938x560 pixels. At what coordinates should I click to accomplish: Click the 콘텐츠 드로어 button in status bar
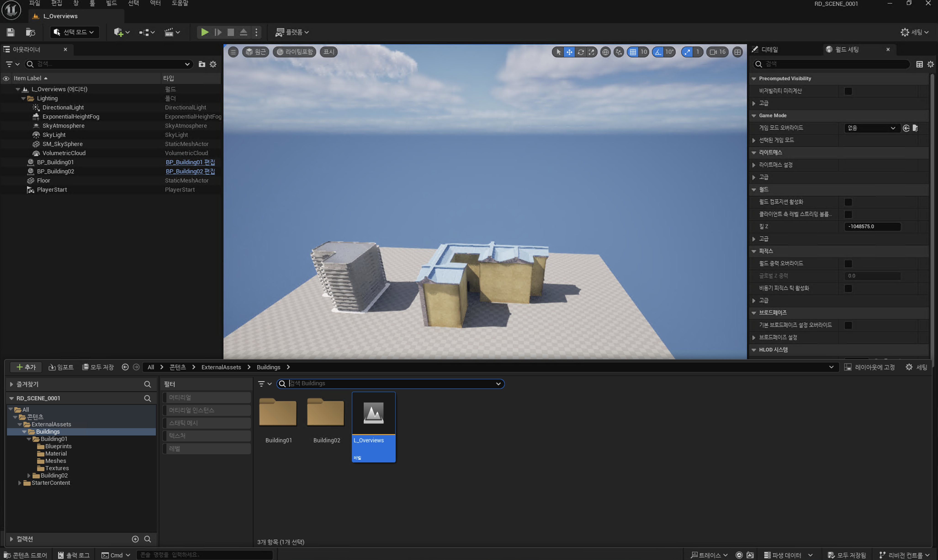click(x=25, y=555)
